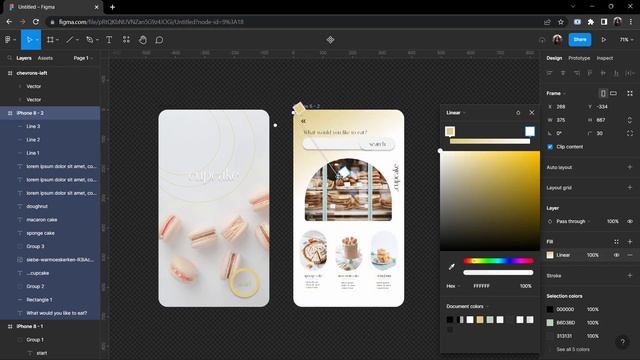Select the Pen tool

(89, 40)
